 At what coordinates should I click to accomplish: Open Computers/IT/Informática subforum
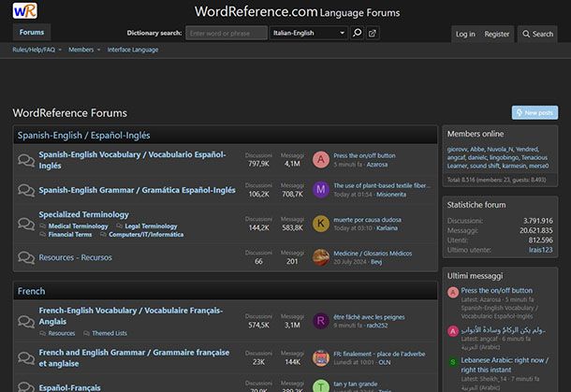146,235
